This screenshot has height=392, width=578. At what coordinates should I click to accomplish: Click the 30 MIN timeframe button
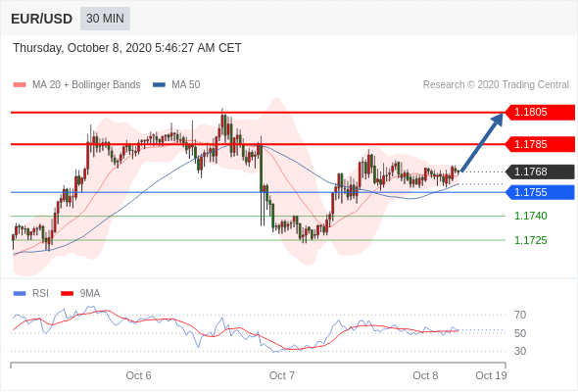(105, 19)
